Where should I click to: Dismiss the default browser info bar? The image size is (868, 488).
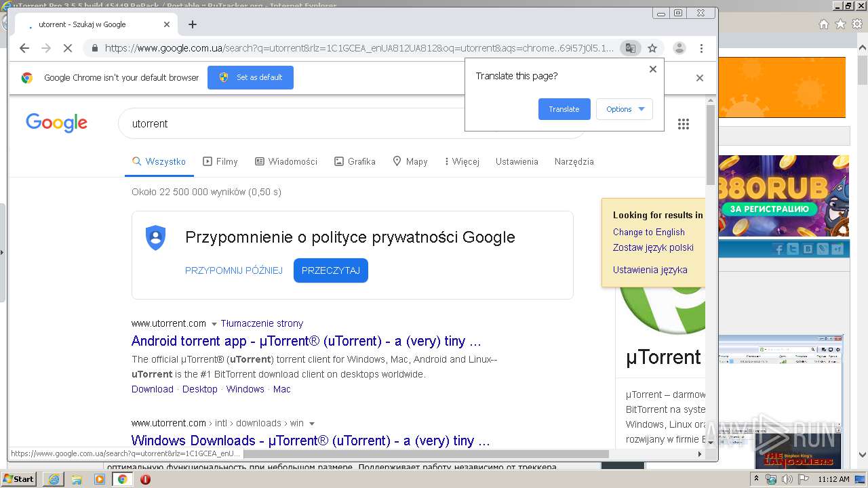click(700, 78)
